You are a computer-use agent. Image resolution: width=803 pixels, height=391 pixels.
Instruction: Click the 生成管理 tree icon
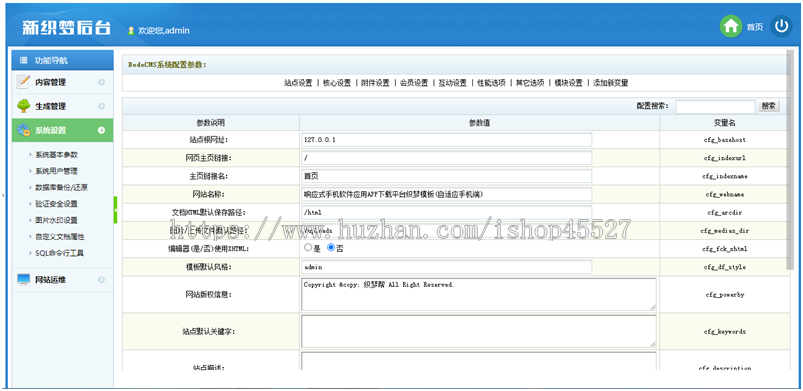24,106
